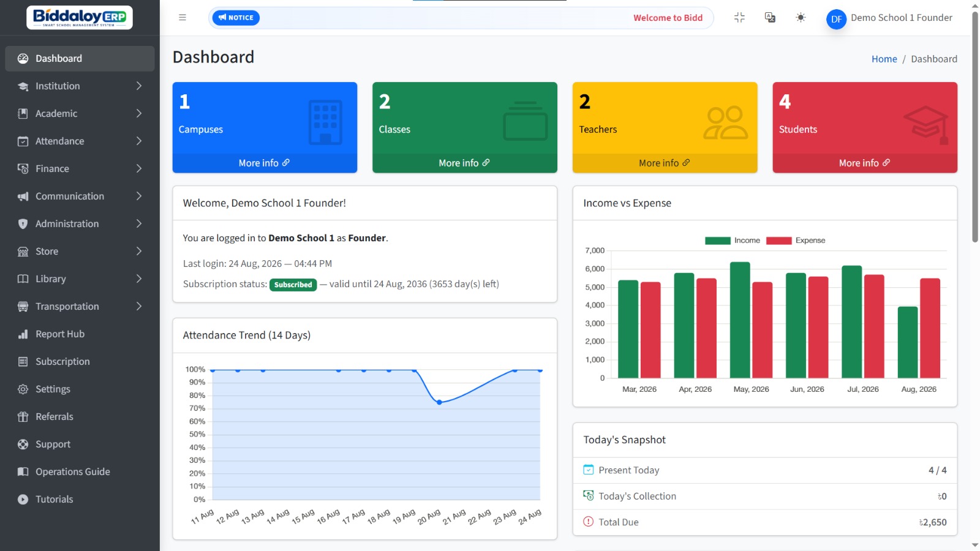This screenshot has width=980, height=551.
Task: Expand the Attendance submenu chevron
Action: [x=139, y=141]
